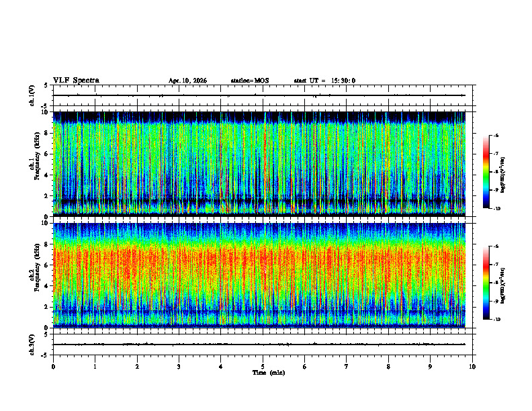Click the -7 label on ch.1 color bar
Screen dimensions: 532x411
(x=496, y=154)
